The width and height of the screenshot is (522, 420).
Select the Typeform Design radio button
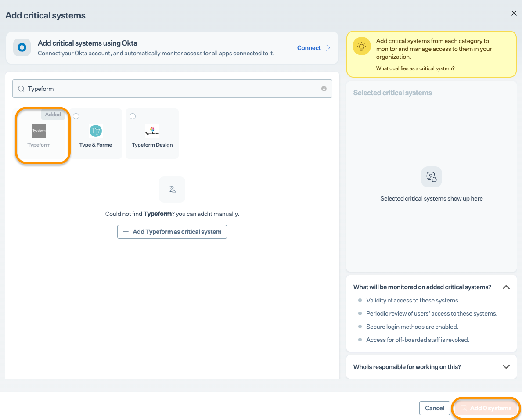coord(133,116)
